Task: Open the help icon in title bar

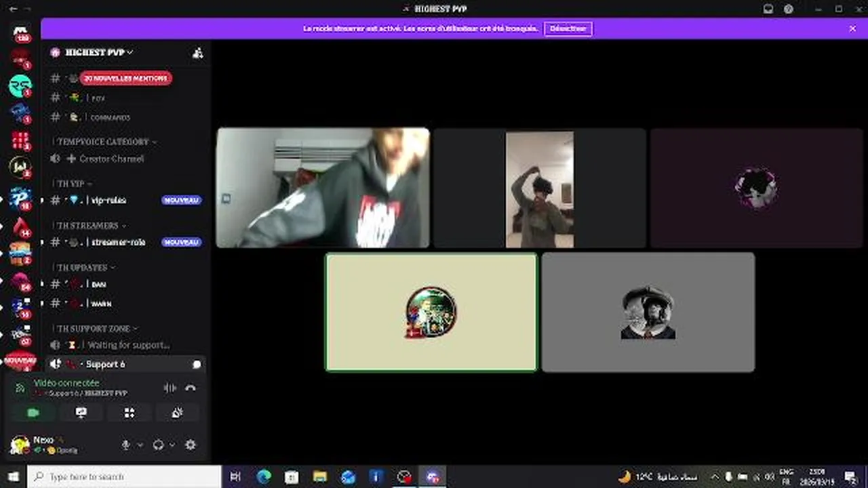Action: (789, 9)
